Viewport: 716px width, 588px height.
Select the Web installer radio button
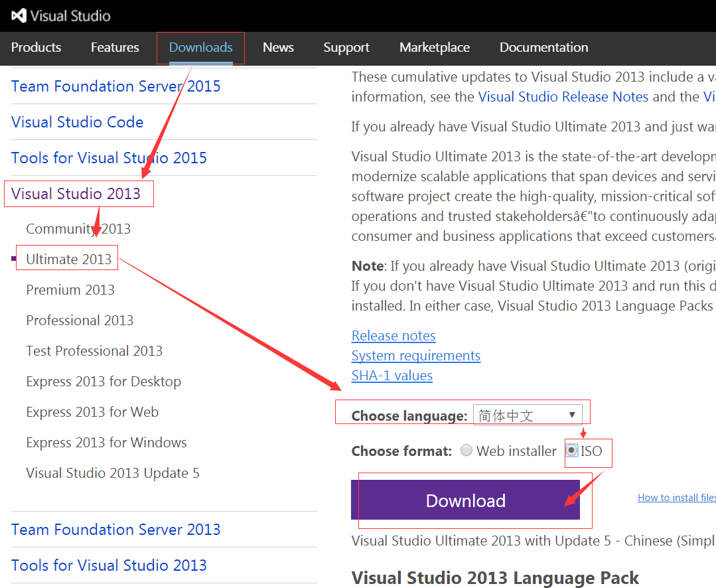click(x=466, y=451)
